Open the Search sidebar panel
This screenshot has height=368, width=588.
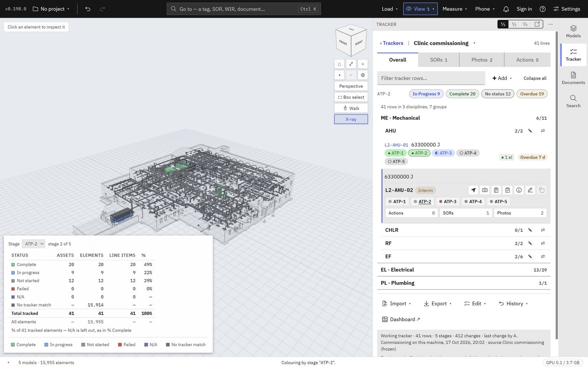(573, 101)
